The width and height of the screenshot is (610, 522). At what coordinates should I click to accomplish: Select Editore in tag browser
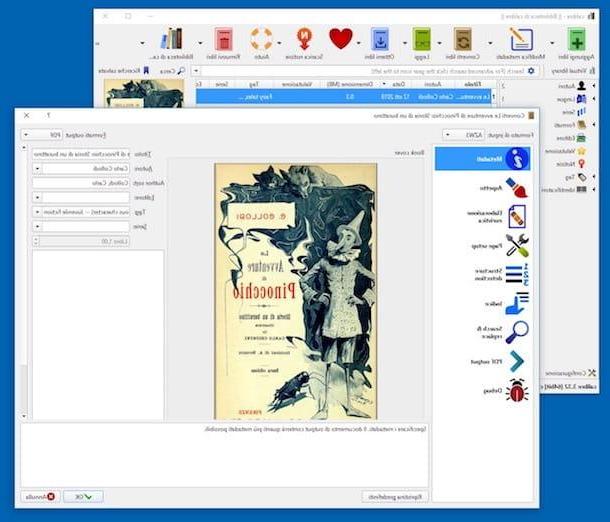[x=571, y=138]
